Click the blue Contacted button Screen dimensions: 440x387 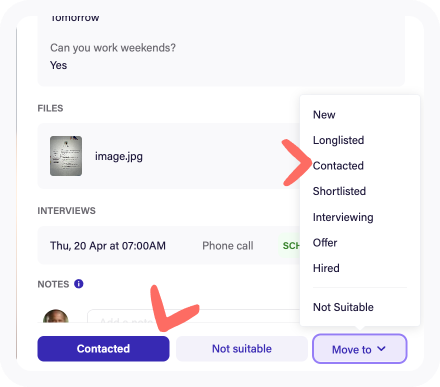click(103, 349)
